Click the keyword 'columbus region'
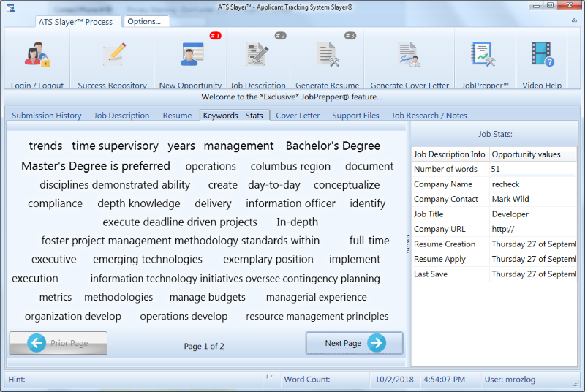Image resolution: width=585 pixels, height=392 pixels. coord(290,166)
